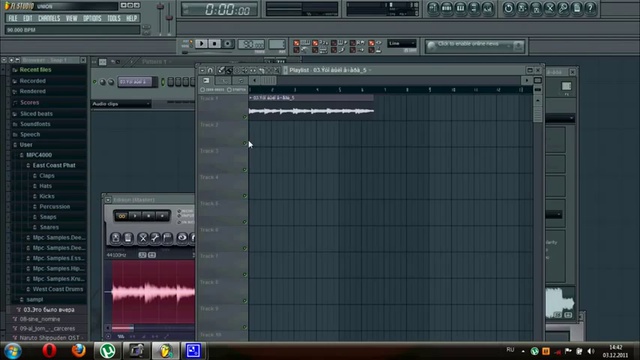640x360 pixels.
Task: Click the undo circular-arrow toolbar icon
Action: [x=508, y=8]
